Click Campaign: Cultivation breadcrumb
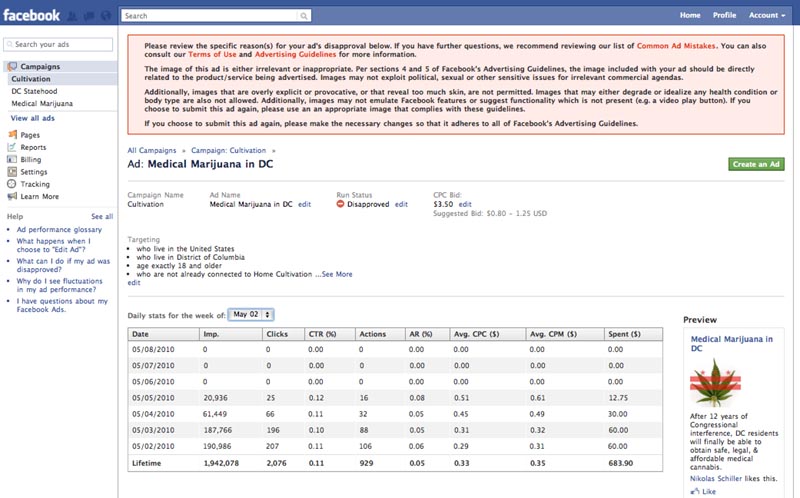800x498 pixels. 229,151
